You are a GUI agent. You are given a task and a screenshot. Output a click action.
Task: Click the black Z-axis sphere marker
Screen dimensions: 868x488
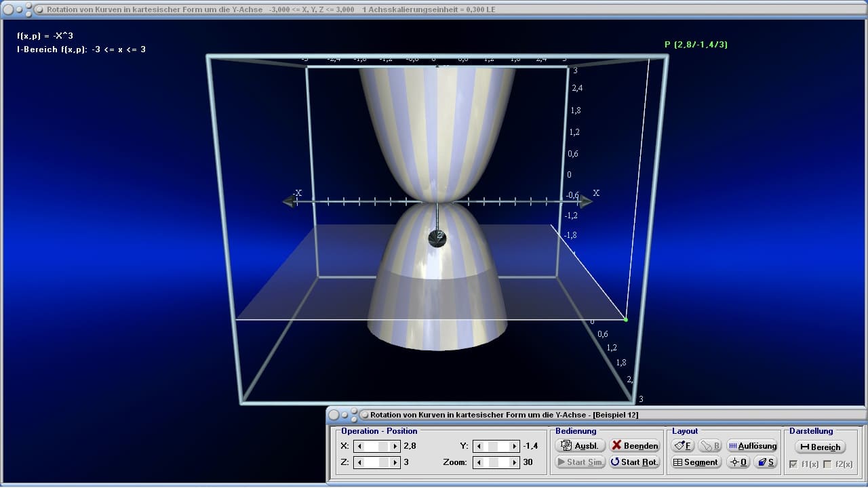click(x=437, y=238)
